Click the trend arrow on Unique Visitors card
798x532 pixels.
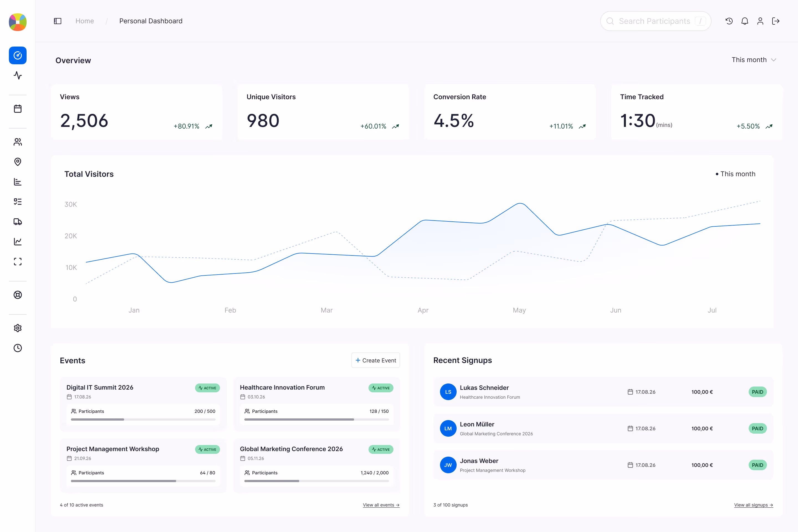click(396, 126)
